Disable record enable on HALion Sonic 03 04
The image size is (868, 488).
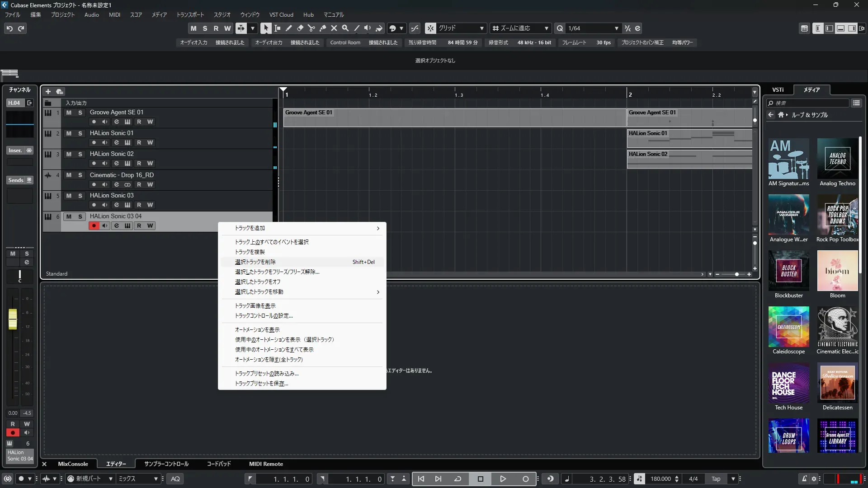coord(94,225)
